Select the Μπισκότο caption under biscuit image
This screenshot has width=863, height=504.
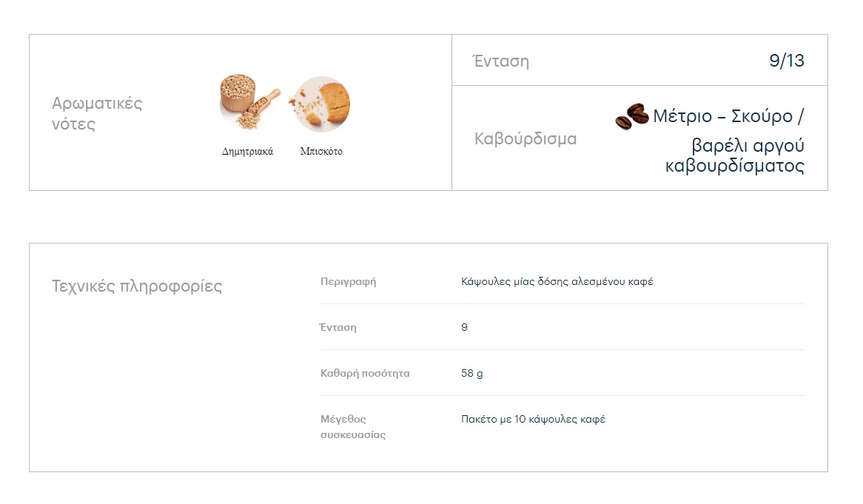321,152
